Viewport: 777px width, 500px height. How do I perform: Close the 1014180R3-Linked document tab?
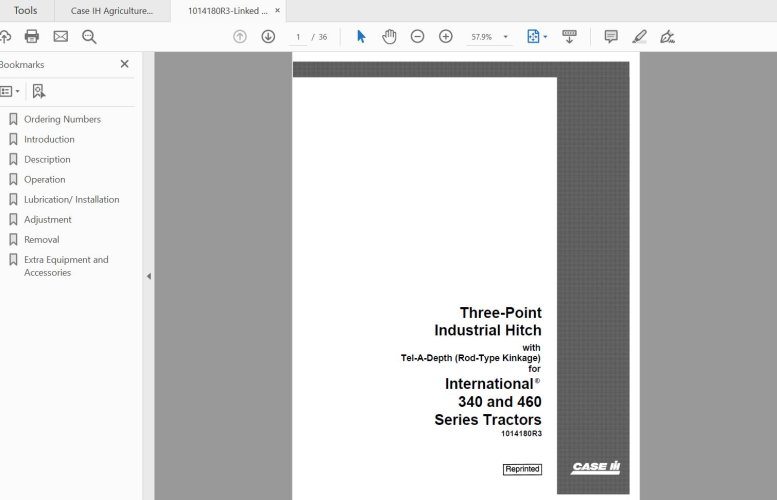pyautogui.click(x=278, y=10)
